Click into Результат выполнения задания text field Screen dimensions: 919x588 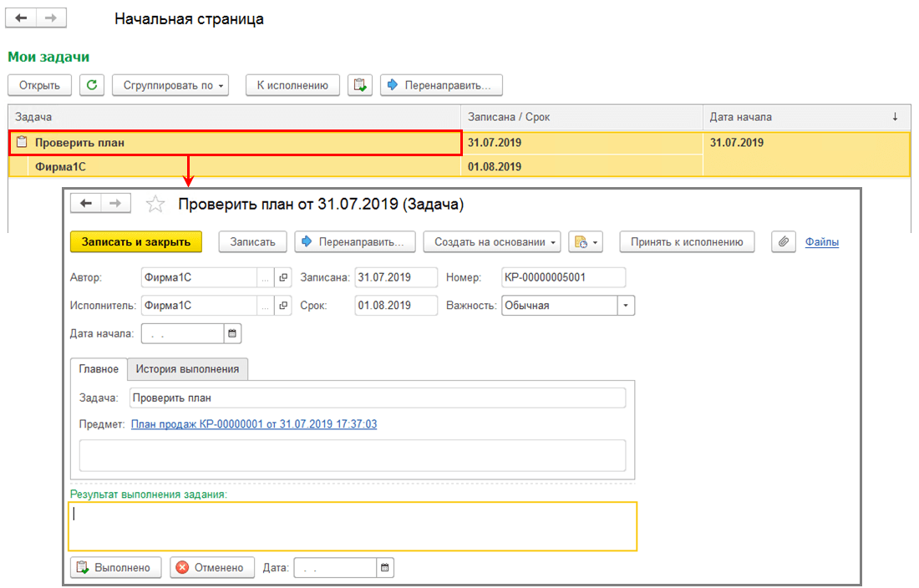(353, 526)
